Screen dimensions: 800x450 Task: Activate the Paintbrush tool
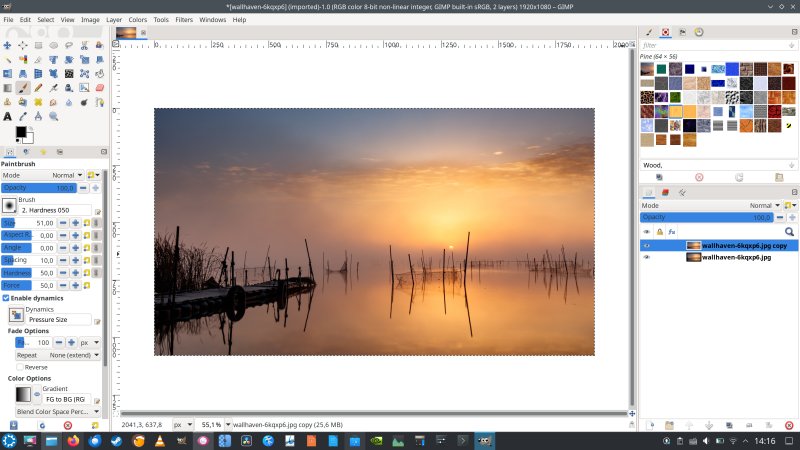(x=22, y=88)
